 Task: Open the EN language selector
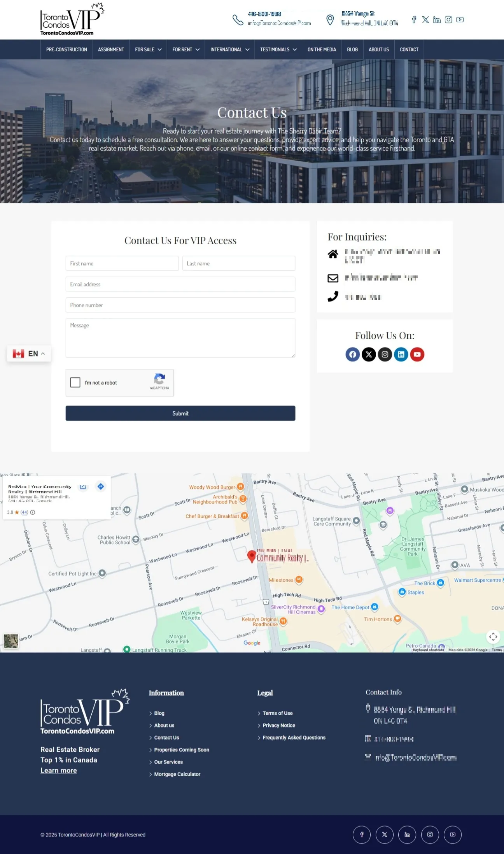29,354
